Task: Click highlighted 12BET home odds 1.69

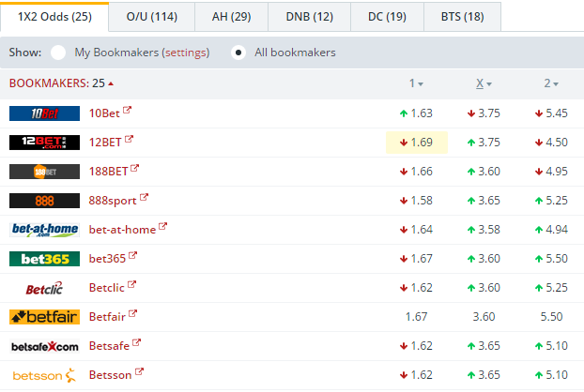Action: point(416,143)
